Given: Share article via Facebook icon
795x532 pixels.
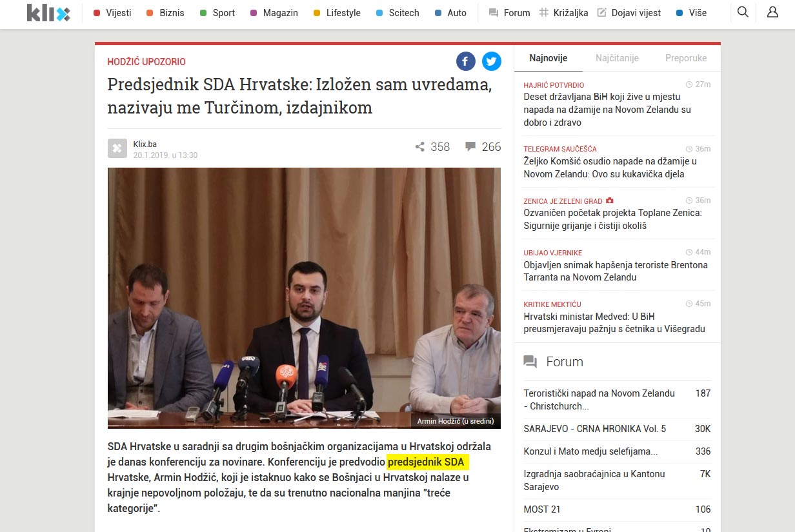Looking at the screenshot, I should (466, 61).
